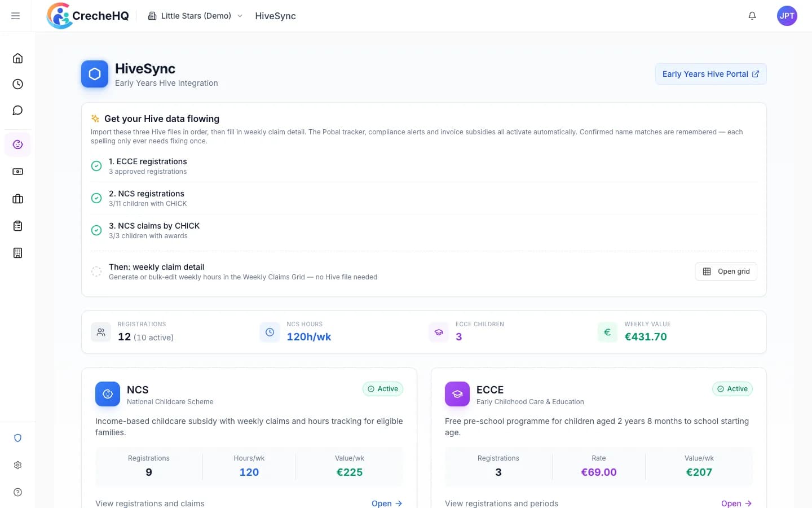The width and height of the screenshot is (812, 508).
Task: Click the 12 (10 active) registrations value
Action: (145, 337)
